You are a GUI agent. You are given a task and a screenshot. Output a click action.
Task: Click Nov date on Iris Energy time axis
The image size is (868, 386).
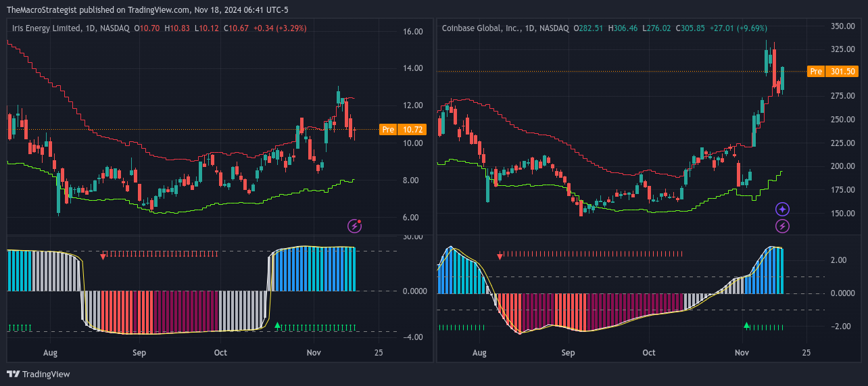pyautogui.click(x=313, y=353)
